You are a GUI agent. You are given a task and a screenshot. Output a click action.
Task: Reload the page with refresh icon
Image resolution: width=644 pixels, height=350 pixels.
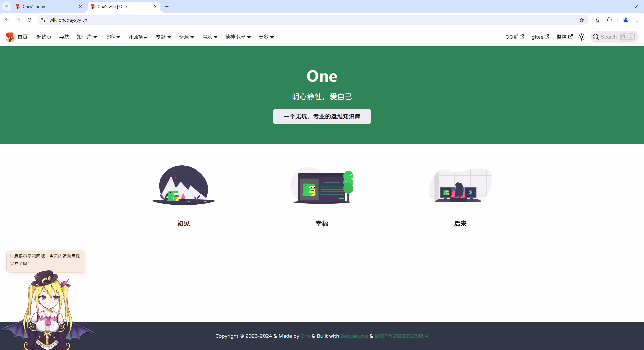(x=29, y=20)
